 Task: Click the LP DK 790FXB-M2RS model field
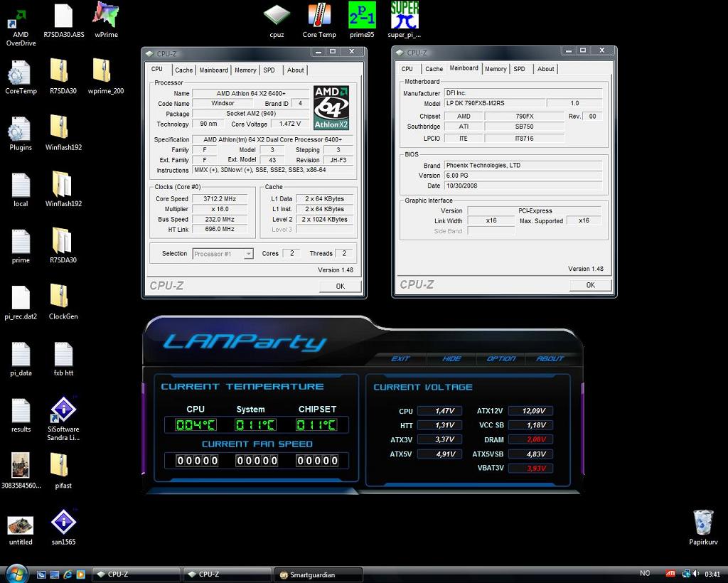tap(494, 103)
